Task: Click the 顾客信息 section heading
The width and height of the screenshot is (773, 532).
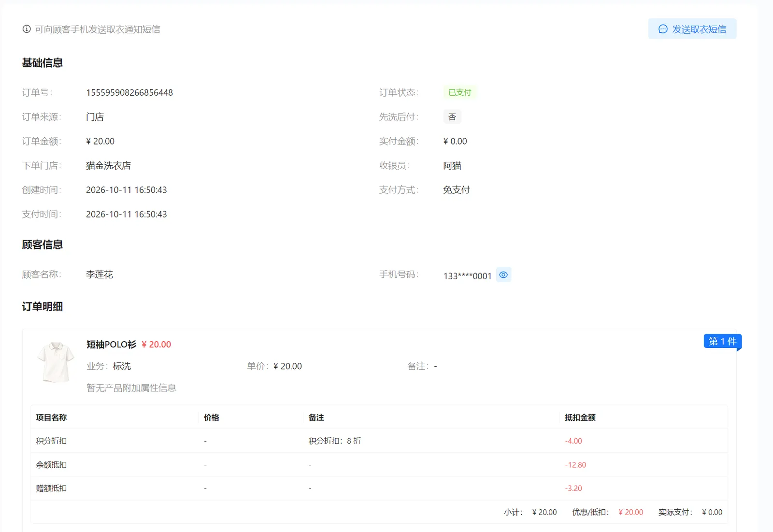Action: (43, 245)
